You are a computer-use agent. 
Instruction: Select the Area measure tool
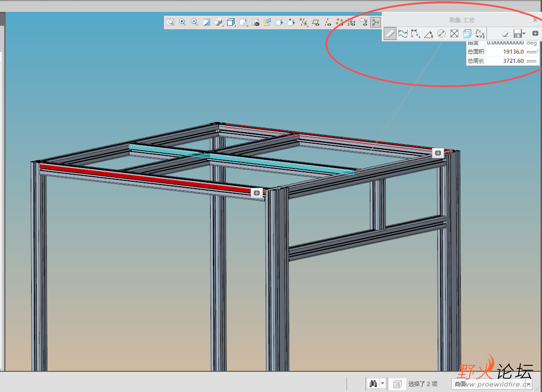tap(454, 34)
